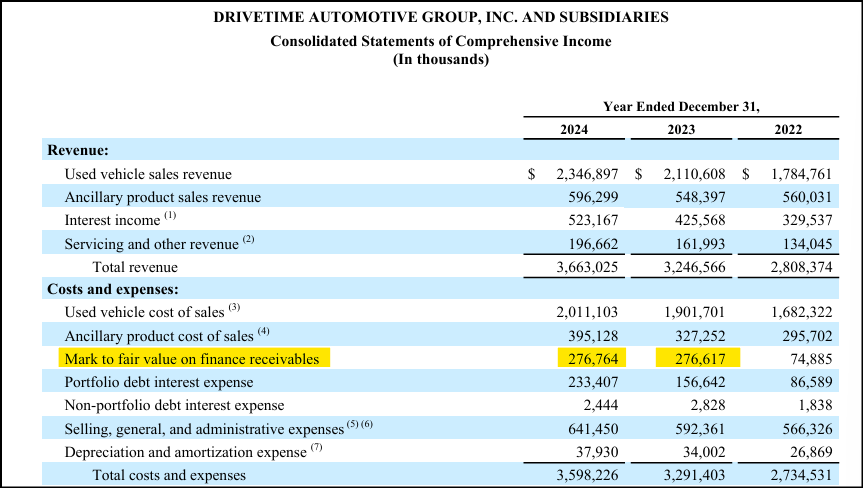The image size is (863, 488).
Task: Select total revenue 3,663,025
Action: tap(587, 267)
